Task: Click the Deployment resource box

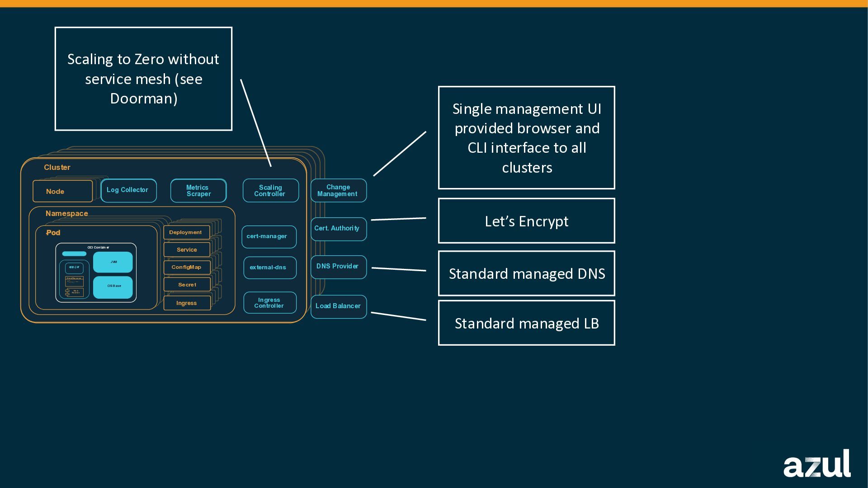Action: pos(186,232)
